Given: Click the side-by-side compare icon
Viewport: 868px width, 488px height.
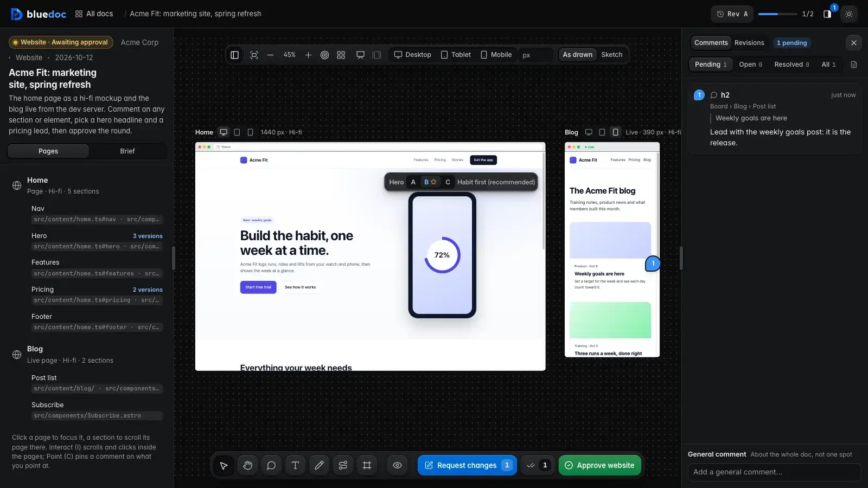Looking at the screenshot, I should [376, 55].
